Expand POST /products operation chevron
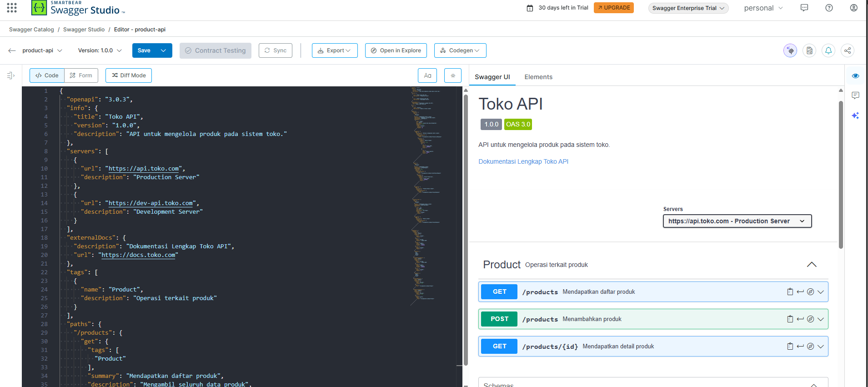The height and width of the screenshot is (387, 868). point(821,319)
